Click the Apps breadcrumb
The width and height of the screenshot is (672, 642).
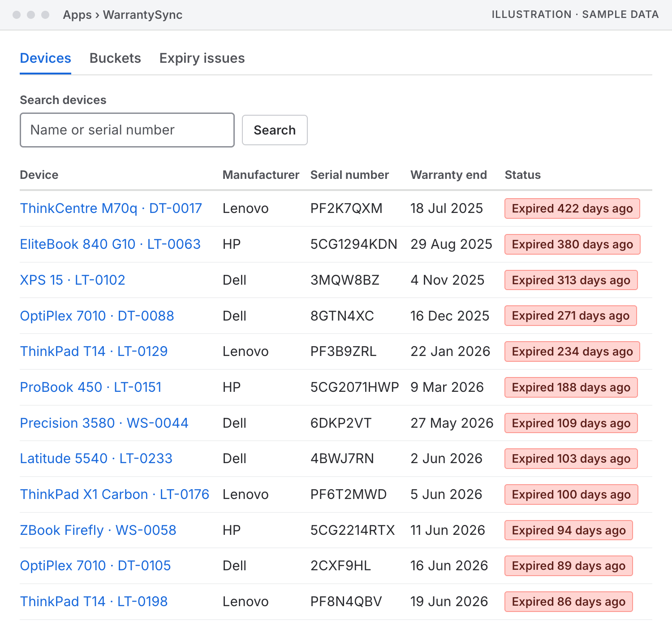coord(77,15)
